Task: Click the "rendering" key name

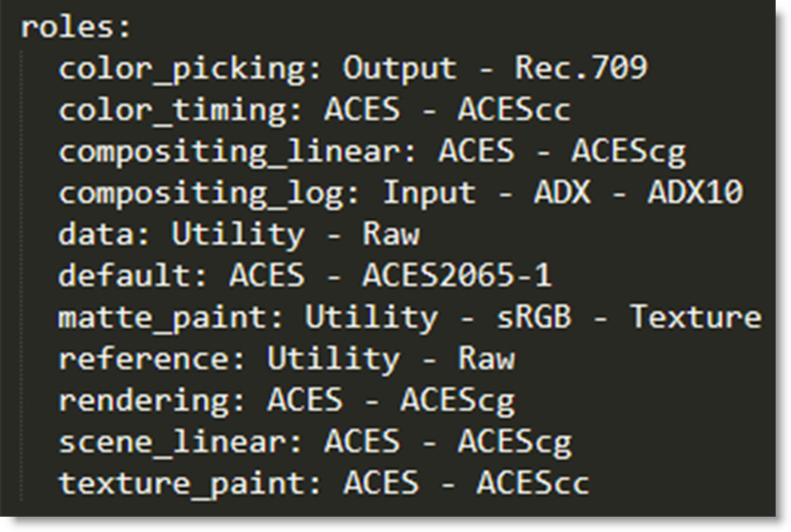Action: (x=152, y=401)
